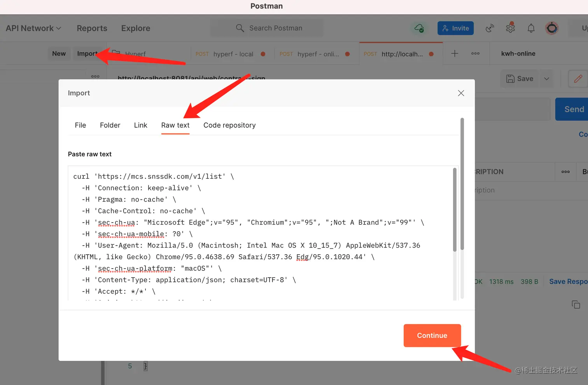The image size is (588, 385).
Task: Switch to the File import tab
Action: click(80, 125)
